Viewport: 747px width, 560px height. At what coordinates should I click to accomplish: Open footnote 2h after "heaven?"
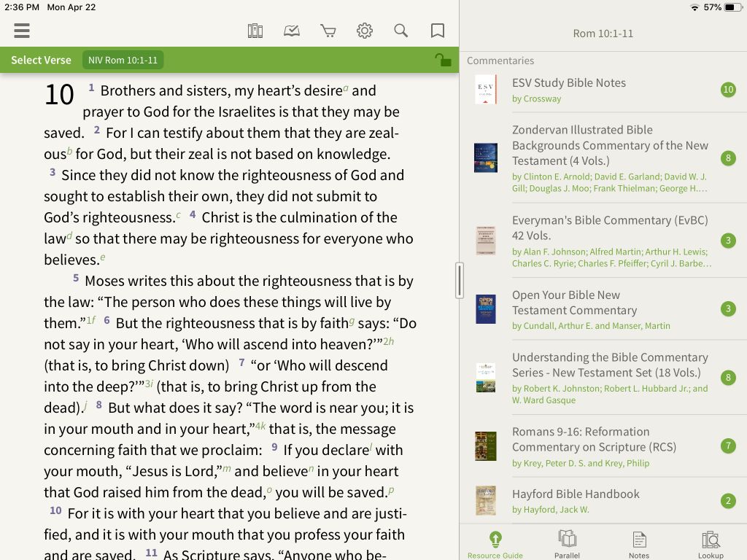tap(389, 341)
